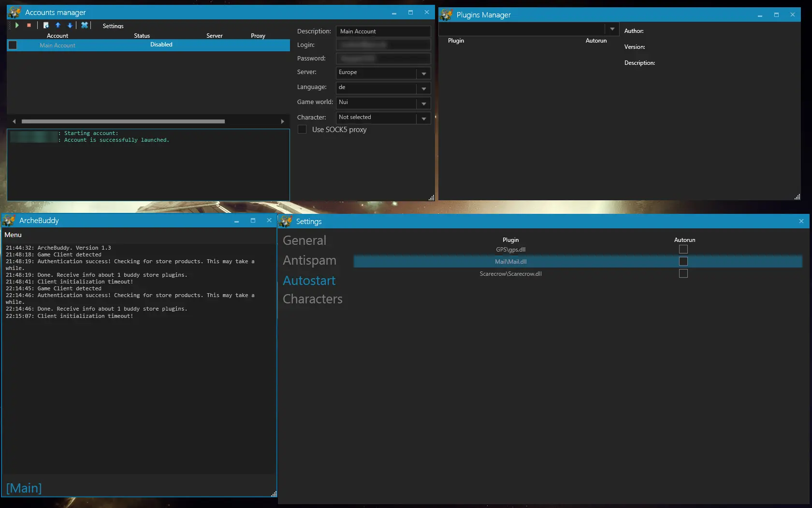812x508 pixels.
Task: Maximize the Plugins Manager window
Action: [x=776, y=15]
